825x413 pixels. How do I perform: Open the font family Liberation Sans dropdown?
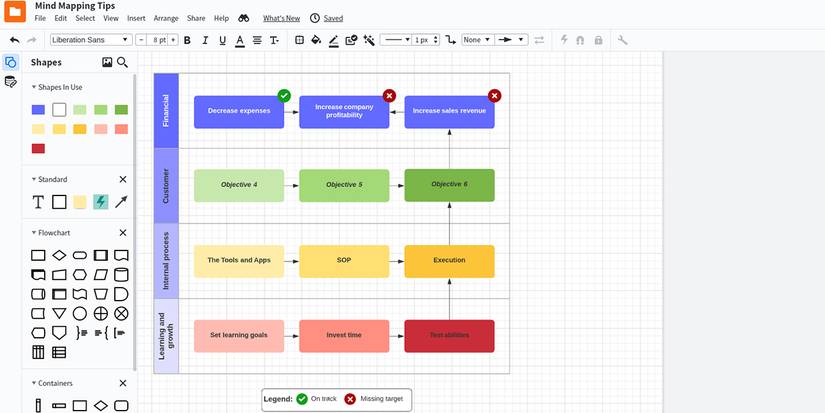pyautogui.click(x=91, y=40)
